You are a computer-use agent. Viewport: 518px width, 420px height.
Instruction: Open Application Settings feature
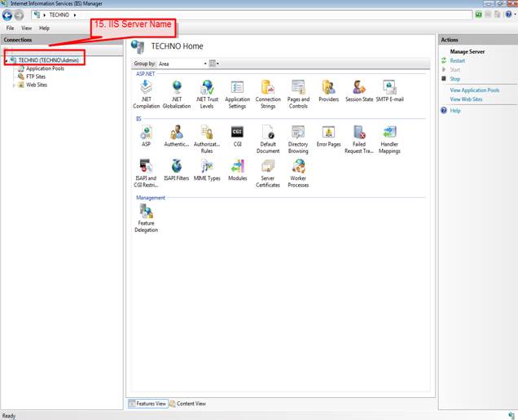(237, 94)
